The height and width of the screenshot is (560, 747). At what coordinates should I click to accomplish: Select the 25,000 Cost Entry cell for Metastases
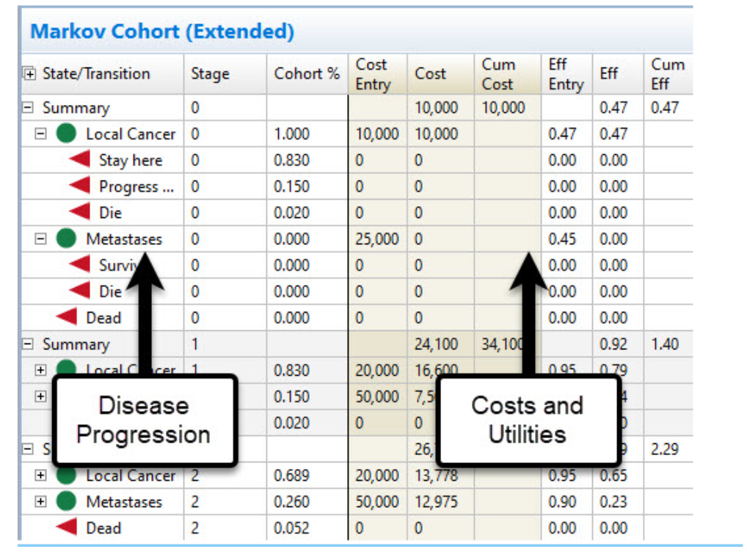pos(377,239)
